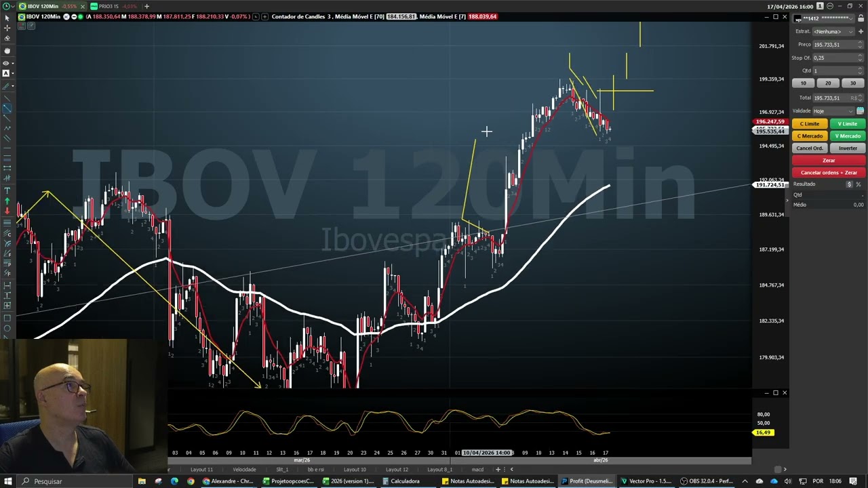This screenshot has width=868, height=488.
Task: Switch to Layout 12 tab
Action: pos(397,470)
